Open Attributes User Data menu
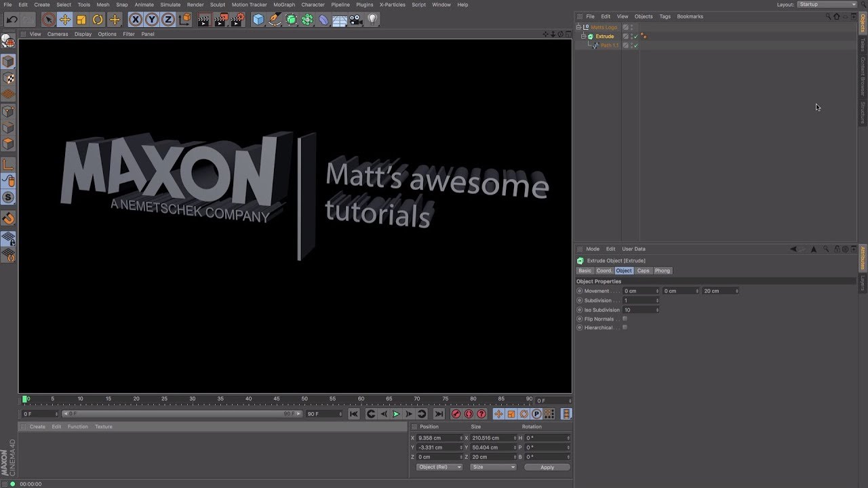The height and width of the screenshot is (488, 868). coord(634,249)
